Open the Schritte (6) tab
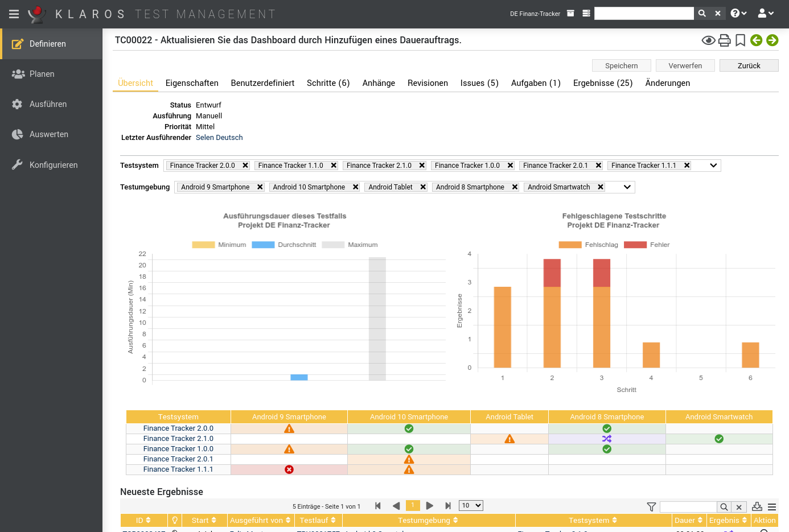 pos(328,83)
